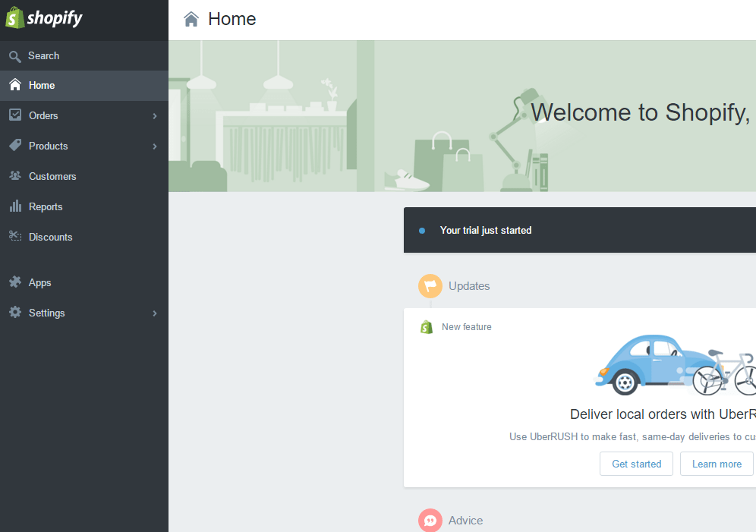Click the 'Your trial just started' banner text
The image size is (756, 532).
(x=486, y=231)
